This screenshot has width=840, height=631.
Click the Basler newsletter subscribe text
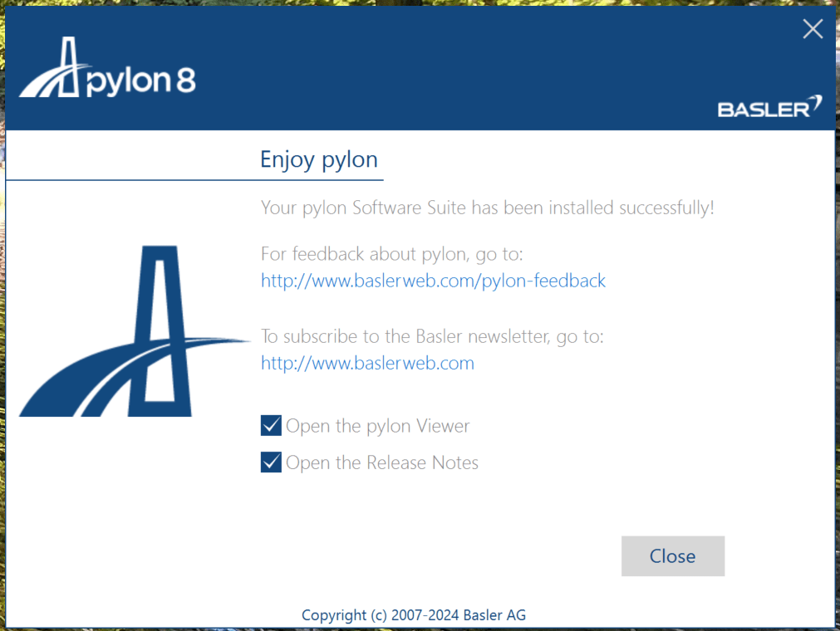click(x=431, y=336)
